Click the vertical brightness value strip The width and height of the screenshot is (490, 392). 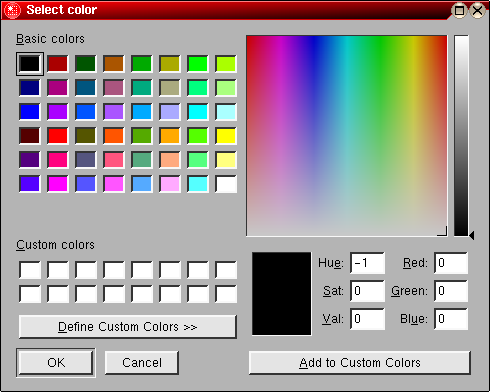(x=461, y=136)
